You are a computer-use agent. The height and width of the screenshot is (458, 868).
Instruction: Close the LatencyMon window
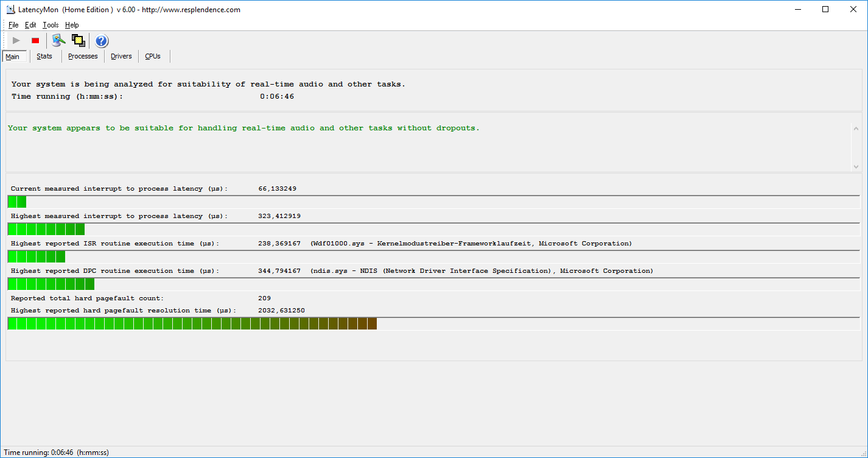854,9
